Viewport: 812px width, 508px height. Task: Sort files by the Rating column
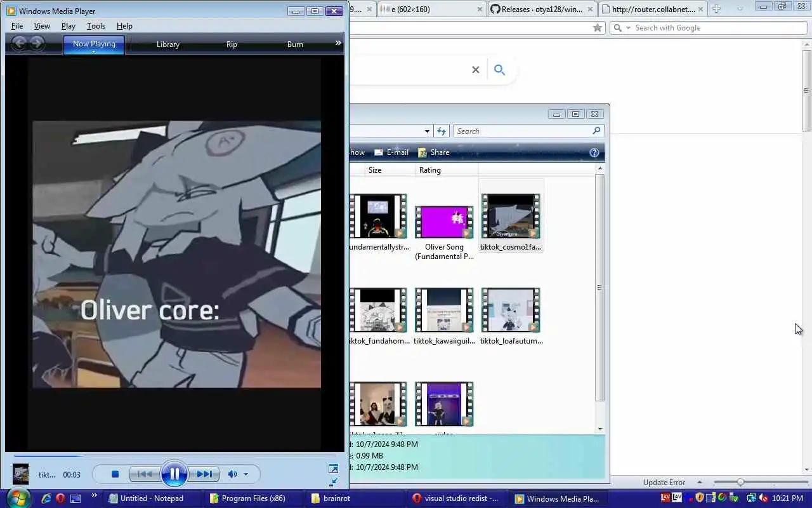pos(447,170)
